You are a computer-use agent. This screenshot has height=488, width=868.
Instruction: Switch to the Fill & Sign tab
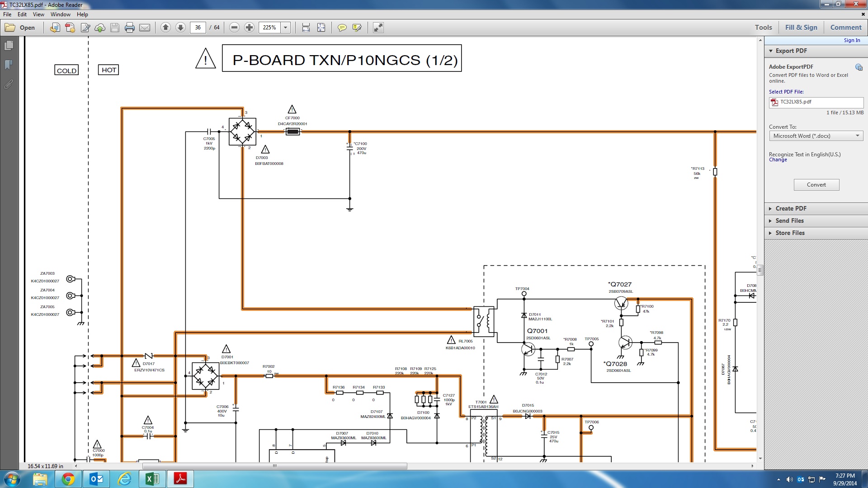(x=801, y=27)
